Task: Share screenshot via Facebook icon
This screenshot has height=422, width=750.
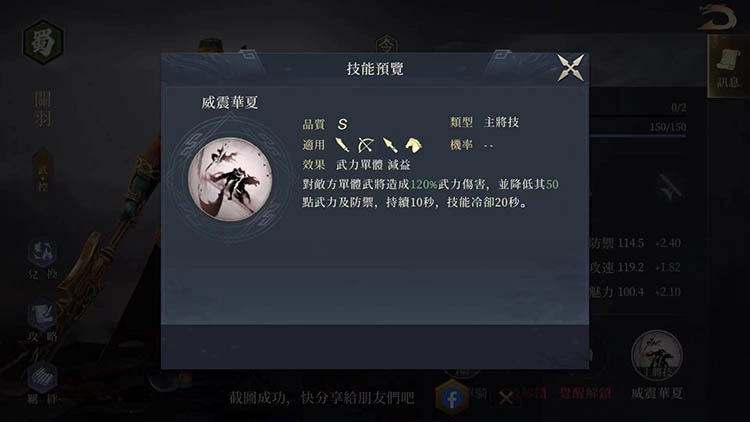Action: (452, 398)
